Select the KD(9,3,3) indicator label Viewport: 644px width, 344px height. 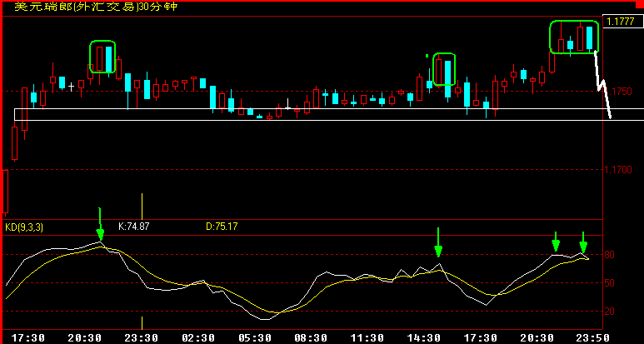[x=24, y=227]
